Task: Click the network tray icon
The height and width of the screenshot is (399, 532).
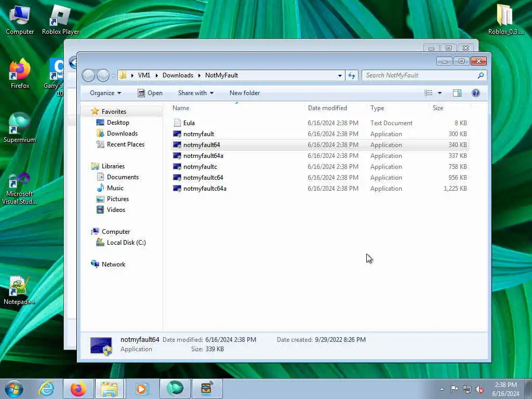Action: (467, 390)
